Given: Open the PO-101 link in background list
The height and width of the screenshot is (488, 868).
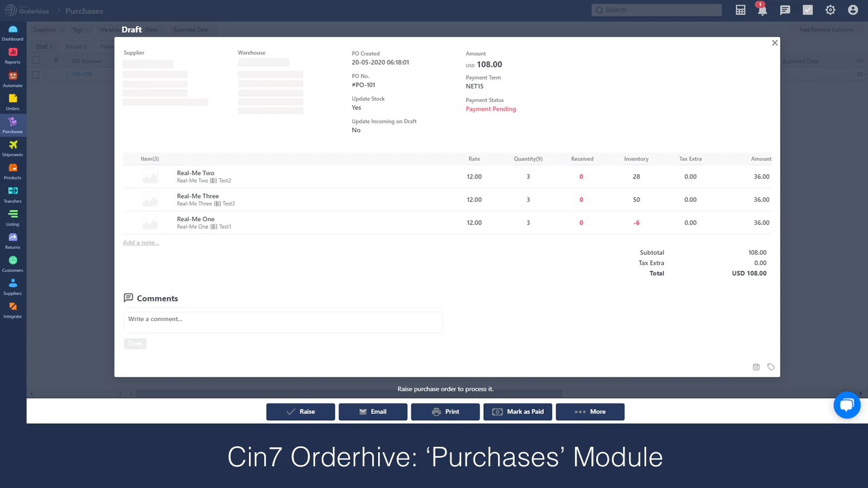Looking at the screenshot, I should (x=82, y=74).
